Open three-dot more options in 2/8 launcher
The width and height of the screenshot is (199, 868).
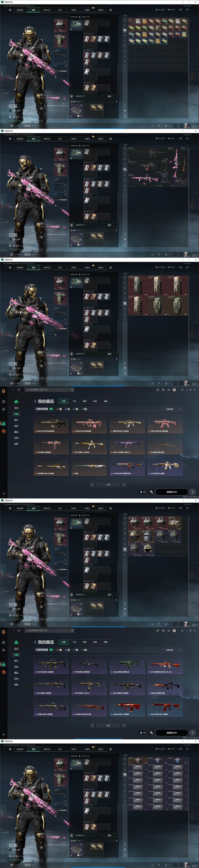pyautogui.click(x=193, y=733)
